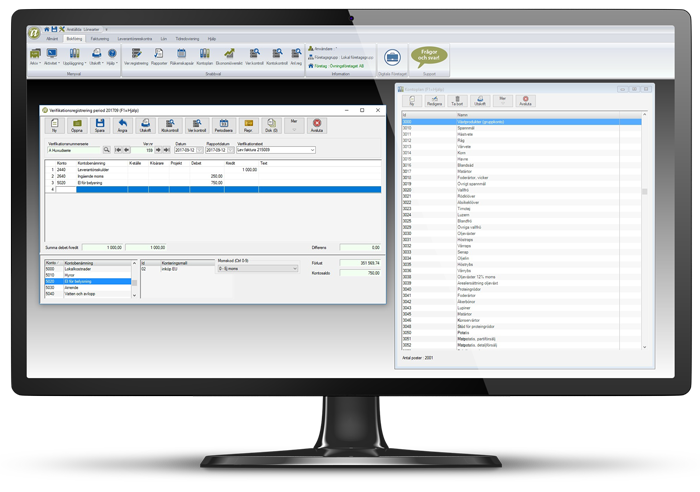Click the red Avsluta icon in verification window
This screenshot has width=700, height=492.
[317, 125]
